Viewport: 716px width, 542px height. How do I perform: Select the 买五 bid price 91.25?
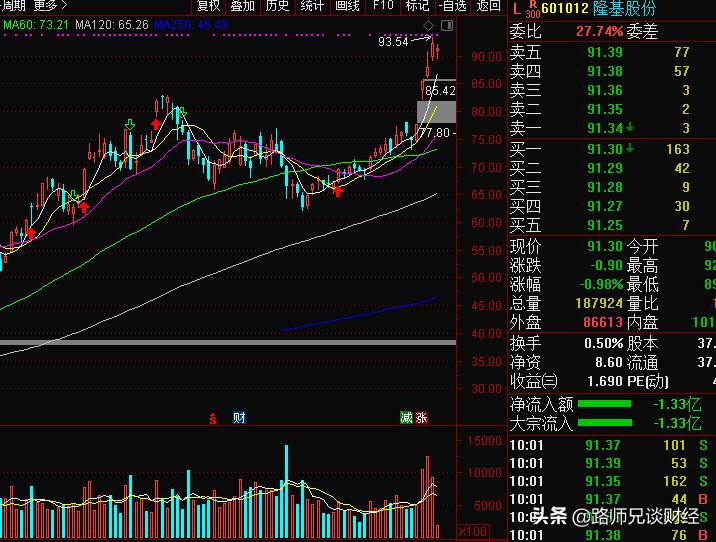[x=605, y=225]
